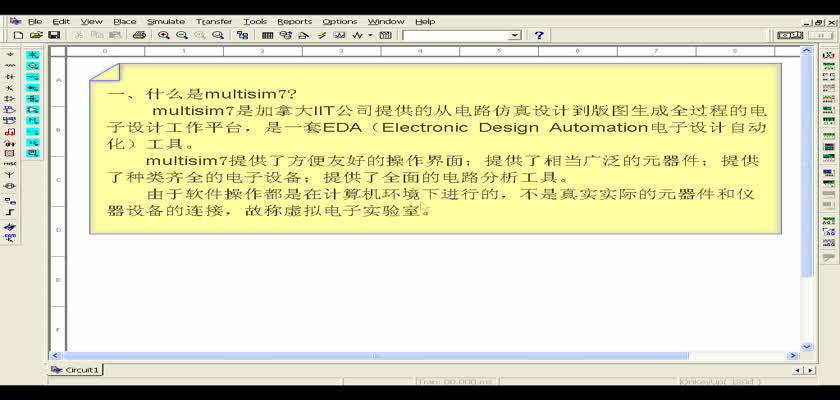This screenshot has height=400, width=840.
Task: Open the View menu
Action: pyautogui.click(x=92, y=21)
